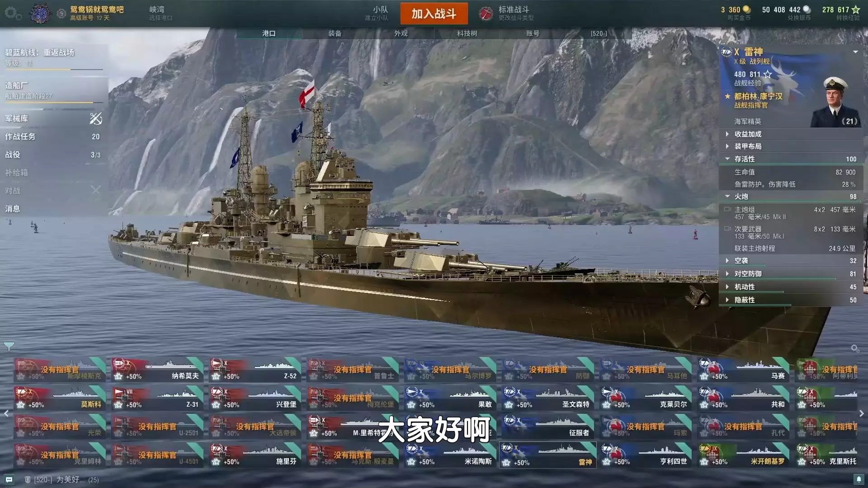Toggle the 主炮组 457 毫米 module row
The height and width of the screenshot is (488, 868).
791,213
